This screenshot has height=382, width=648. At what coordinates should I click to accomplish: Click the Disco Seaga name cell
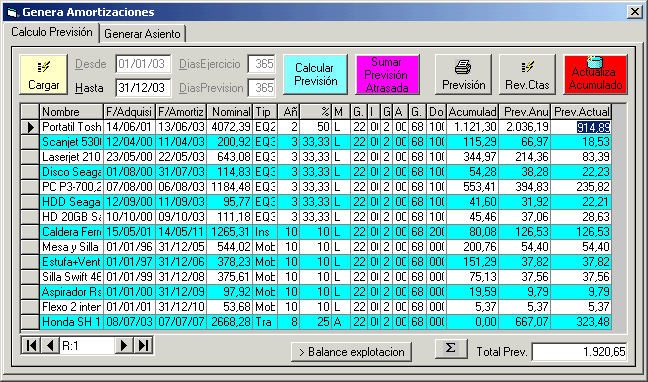coord(71,172)
